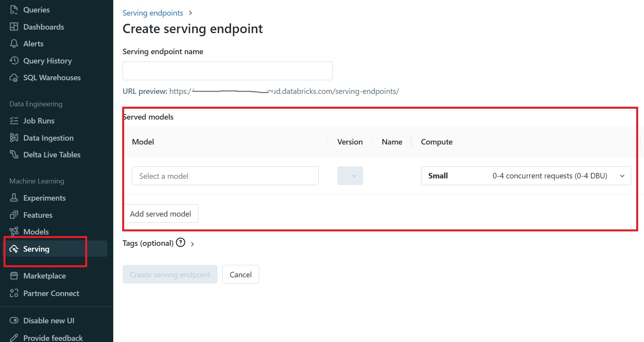Screen dimensions: 644x342
Task: Click the Select a model field
Action: tap(225, 176)
